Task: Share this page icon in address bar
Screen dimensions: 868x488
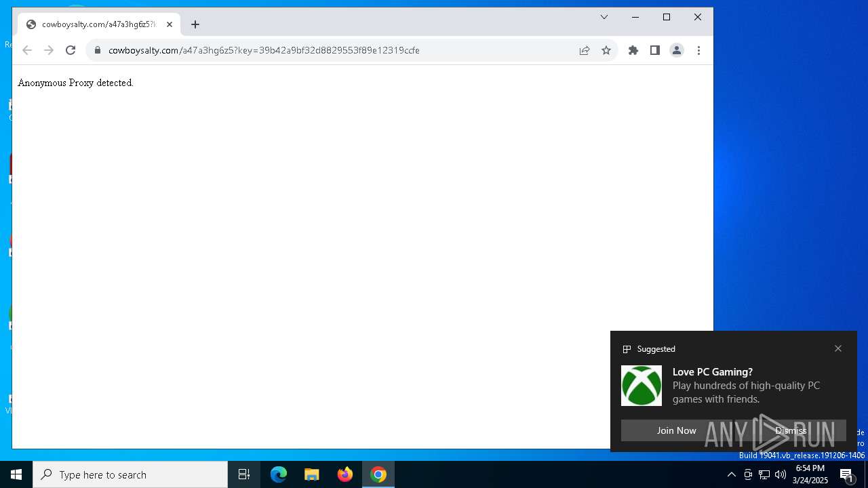Action: [x=585, y=50]
